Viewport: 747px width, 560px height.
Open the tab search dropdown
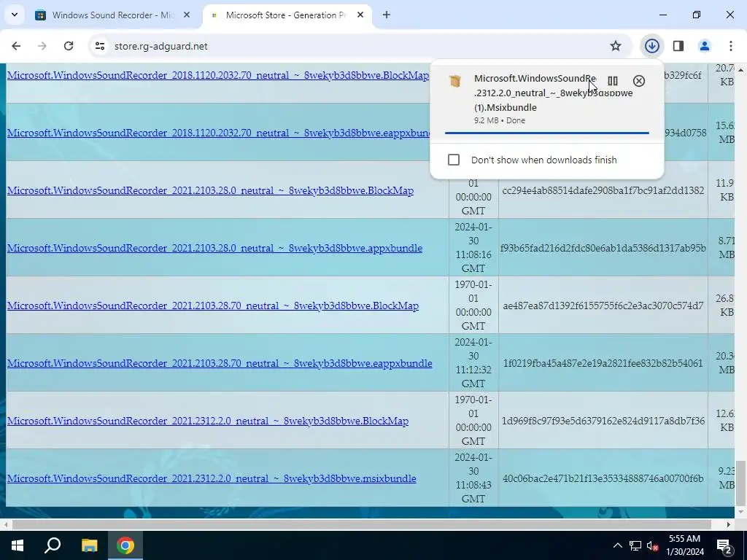(15, 15)
